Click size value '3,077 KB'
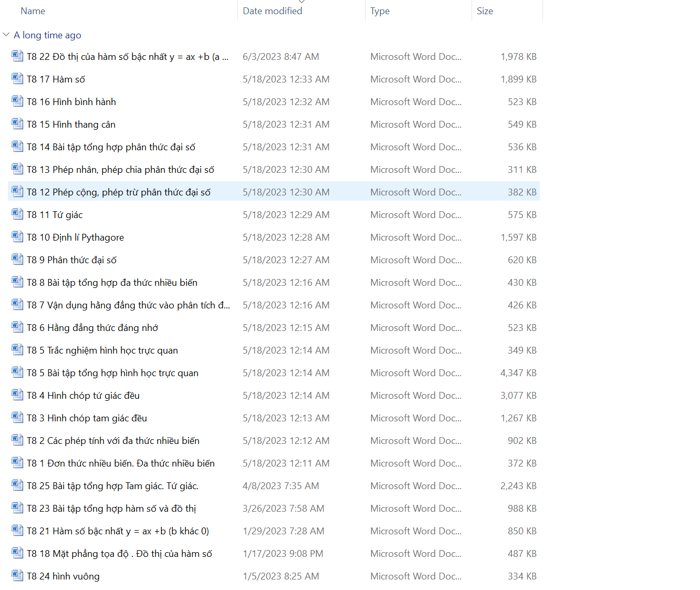700x590 pixels. [x=518, y=396]
